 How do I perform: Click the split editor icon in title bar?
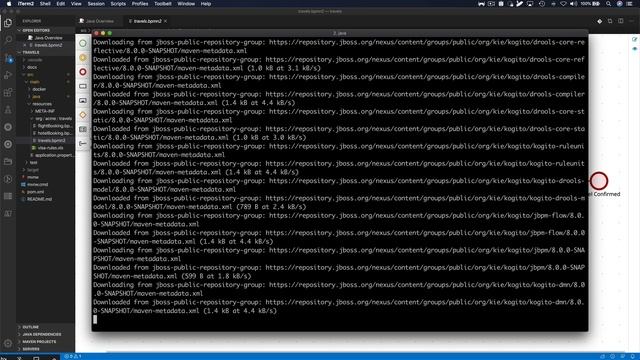[620, 21]
